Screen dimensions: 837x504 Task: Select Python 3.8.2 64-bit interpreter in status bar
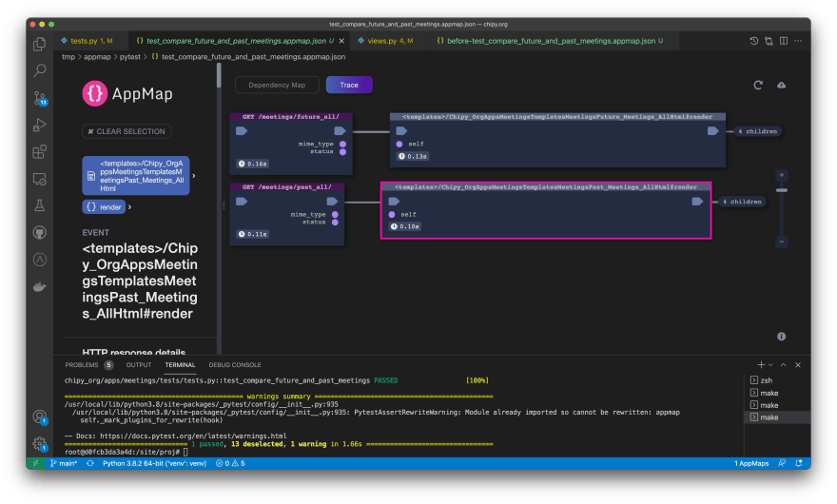[x=154, y=463]
